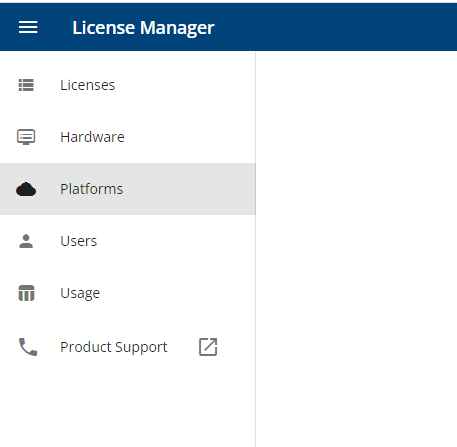Open the Licenses section
Screen dimensions: 457x447
[x=88, y=85]
